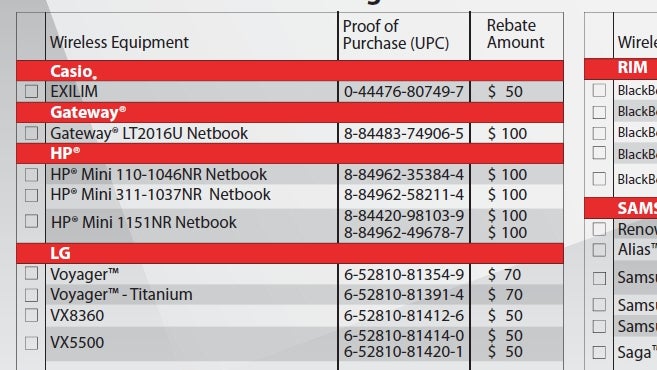This screenshot has width=657, height=370.
Task: Click UPC 8-84962-58211-4
Action: coord(404,195)
